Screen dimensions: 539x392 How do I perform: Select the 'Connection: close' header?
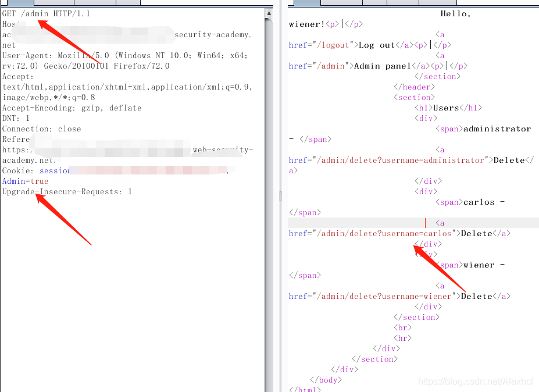[42, 129]
